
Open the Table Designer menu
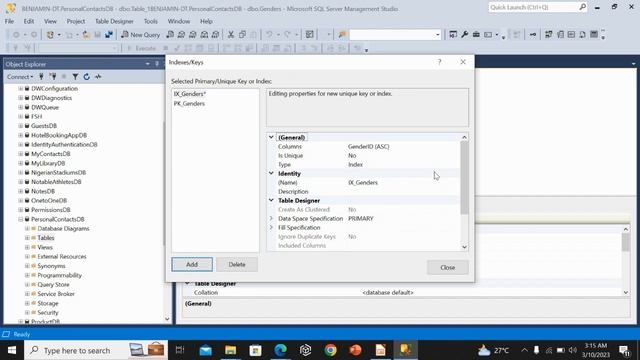114,21
